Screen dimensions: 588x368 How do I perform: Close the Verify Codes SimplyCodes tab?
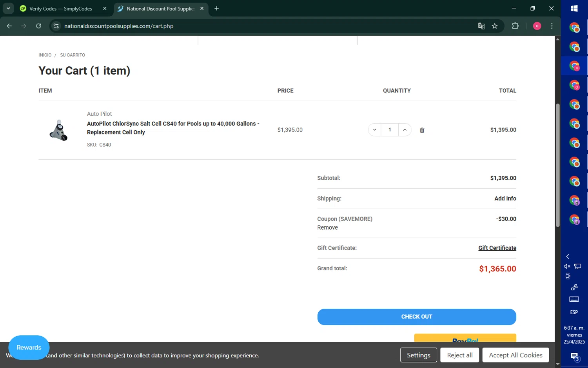tap(105, 8)
